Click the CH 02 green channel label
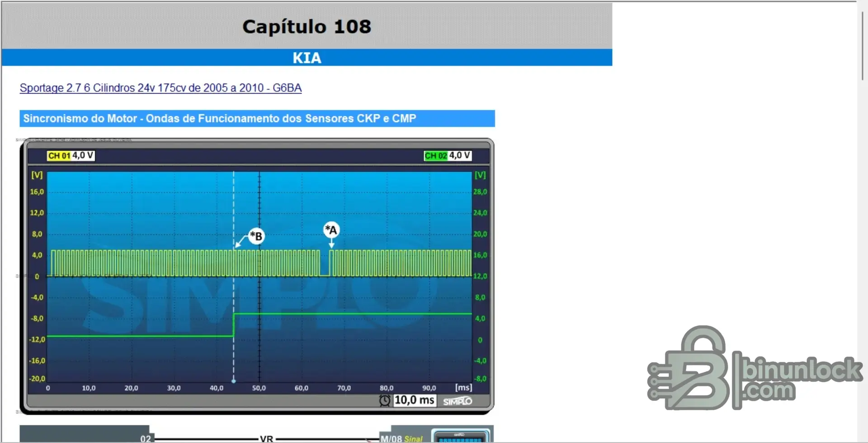The height and width of the screenshot is (443, 868). click(436, 156)
